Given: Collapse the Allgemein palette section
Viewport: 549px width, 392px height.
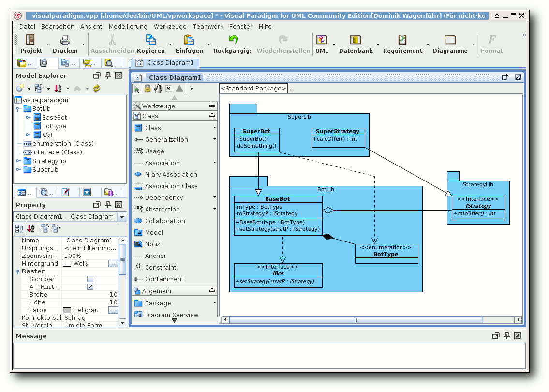Looking at the screenshot, I should (212, 291).
